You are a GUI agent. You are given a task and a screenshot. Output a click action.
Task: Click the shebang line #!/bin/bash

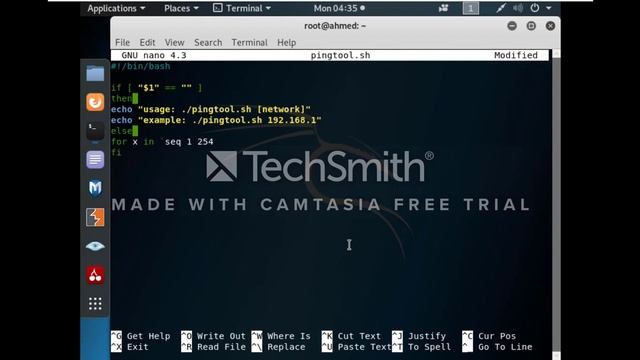point(140,66)
